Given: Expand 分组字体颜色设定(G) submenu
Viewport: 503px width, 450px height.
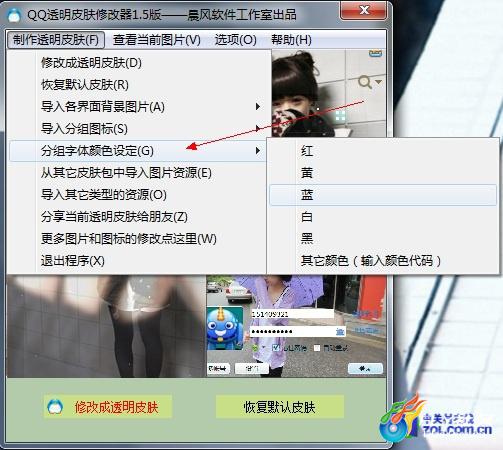Looking at the screenshot, I should pos(137,151).
